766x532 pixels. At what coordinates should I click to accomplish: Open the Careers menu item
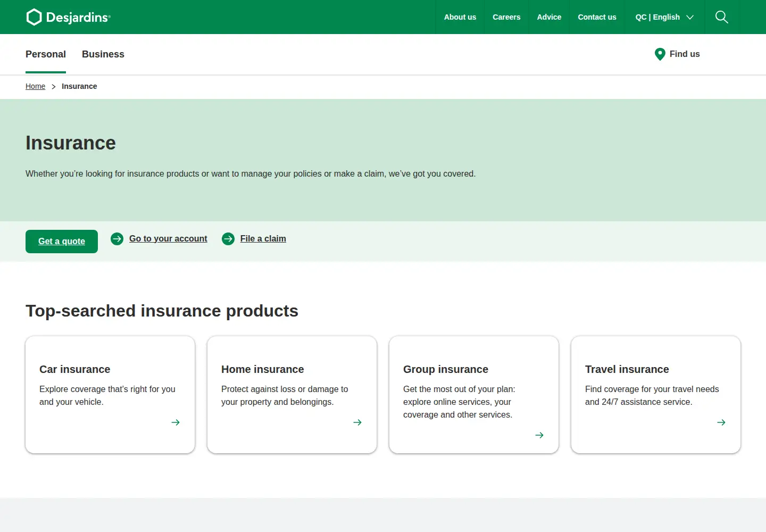point(506,17)
